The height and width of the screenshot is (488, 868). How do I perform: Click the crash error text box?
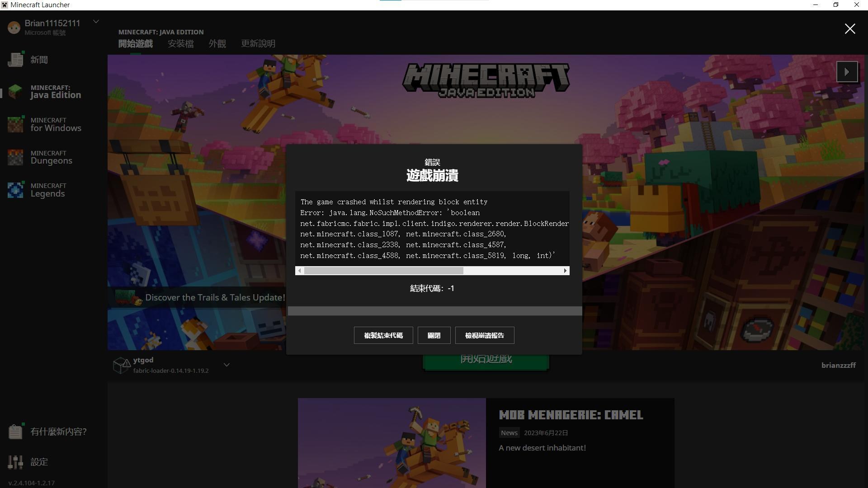[432, 229]
